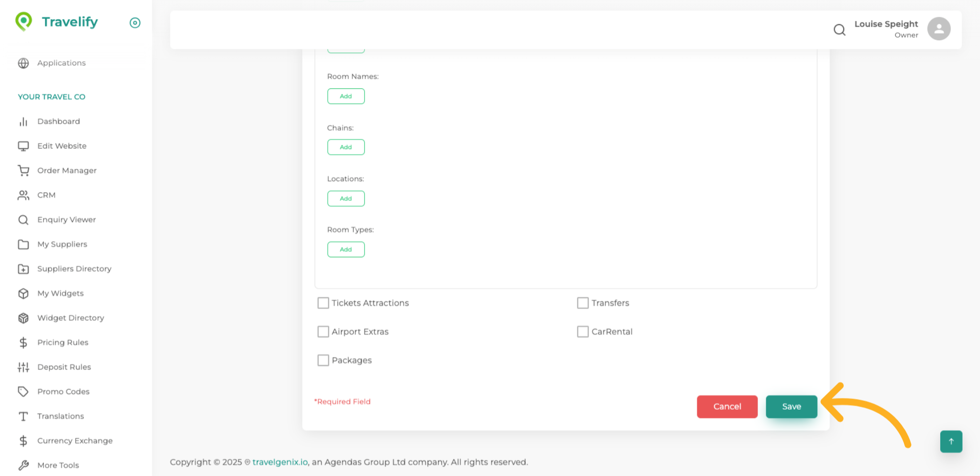The width and height of the screenshot is (980, 476).
Task: Click the Travelify logo pin icon
Action: point(23,21)
